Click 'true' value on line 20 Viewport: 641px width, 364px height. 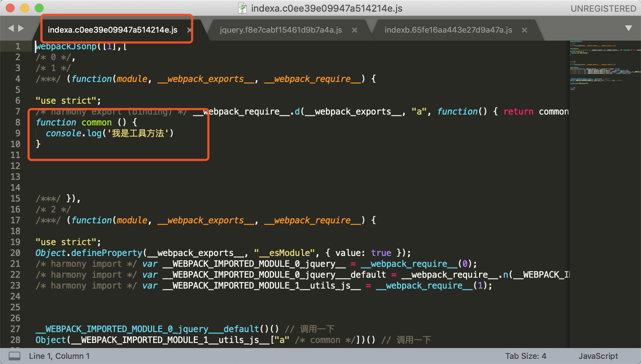click(x=381, y=253)
